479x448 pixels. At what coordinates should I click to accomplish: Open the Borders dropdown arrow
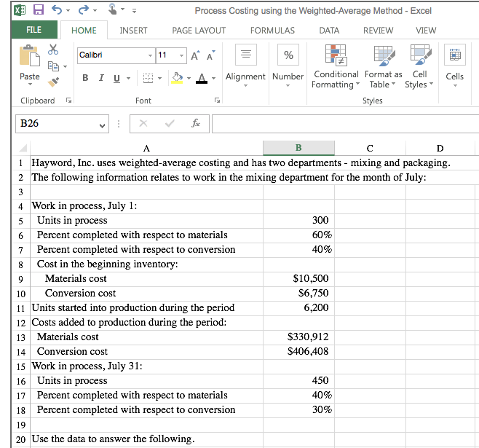[x=159, y=79]
